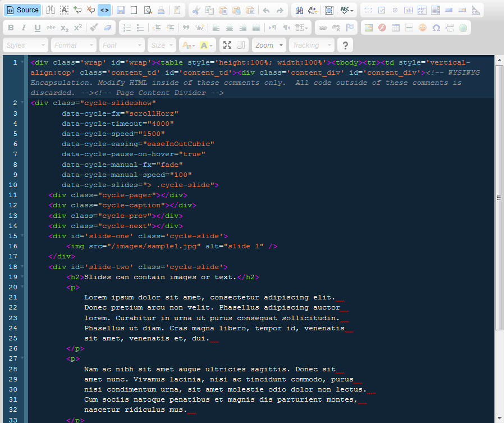Image resolution: width=504 pixels, height=423 pixels.
Task: Click the Find binoculars icon
Action: (299, 10)
